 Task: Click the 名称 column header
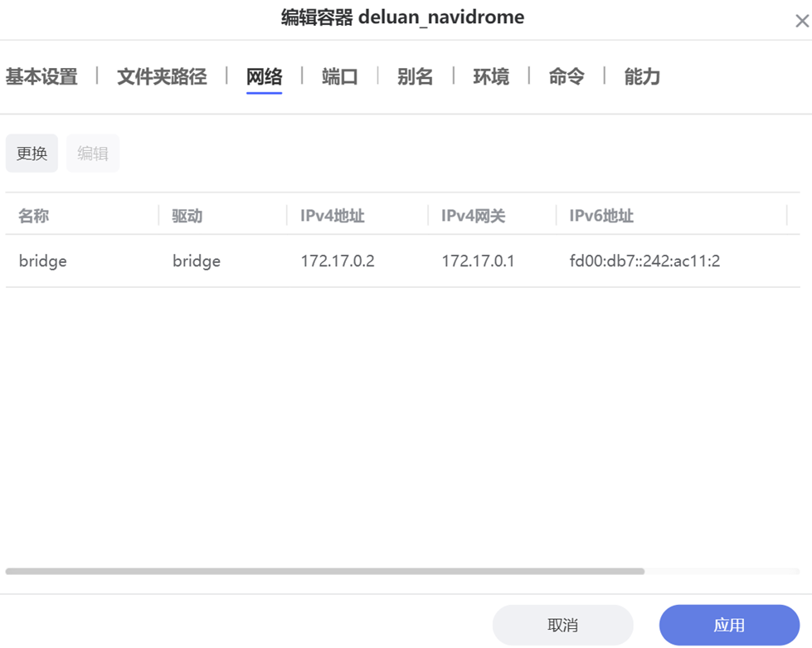[x=34, y=216]
